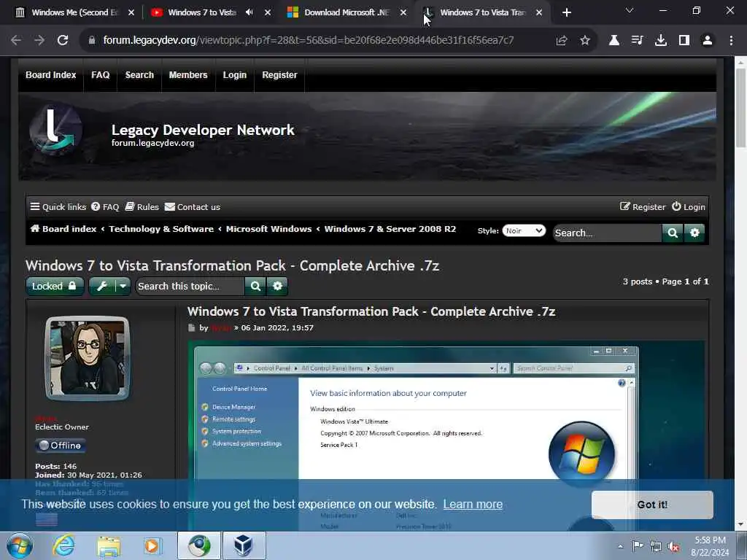Image resolution: width=747 pixels, height=560 pixels.
Task: Toggle the browser side panel icon
Action: (684, 41)
